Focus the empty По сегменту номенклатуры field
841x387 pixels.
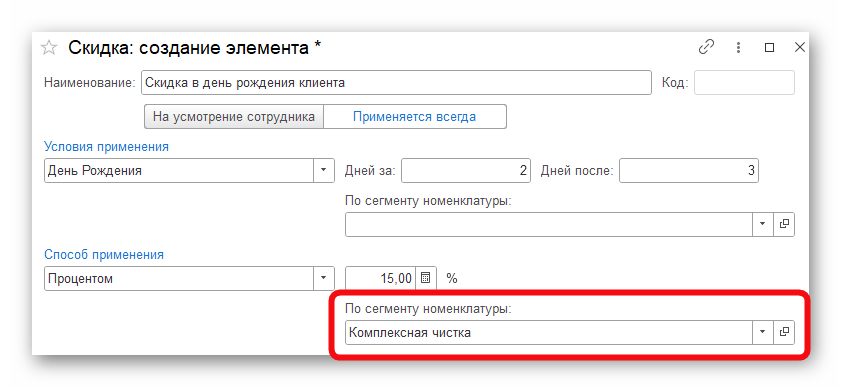pyautogui.click(x=549, y=224)
